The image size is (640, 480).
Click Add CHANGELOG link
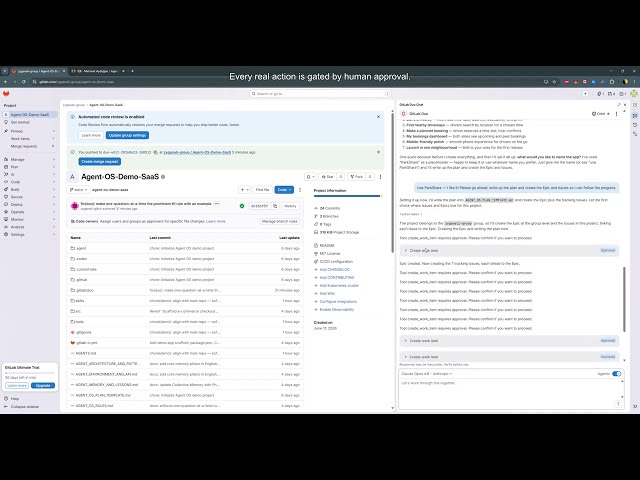[x=335, y=270]
